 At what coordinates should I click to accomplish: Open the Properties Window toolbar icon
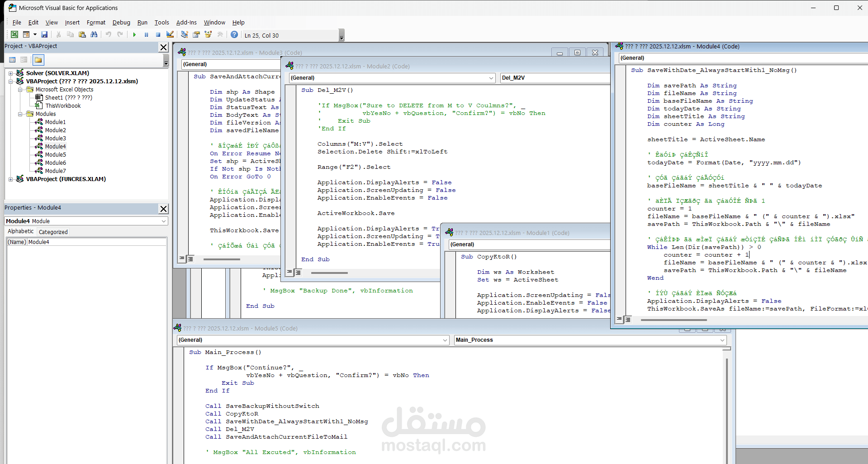click(196, 34)
